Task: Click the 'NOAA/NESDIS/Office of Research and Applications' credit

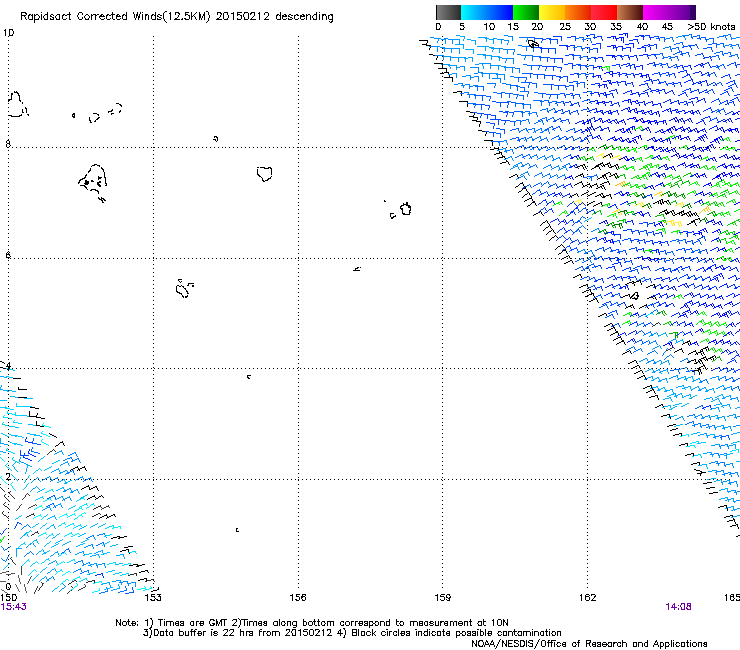Action: click(589, 644)
